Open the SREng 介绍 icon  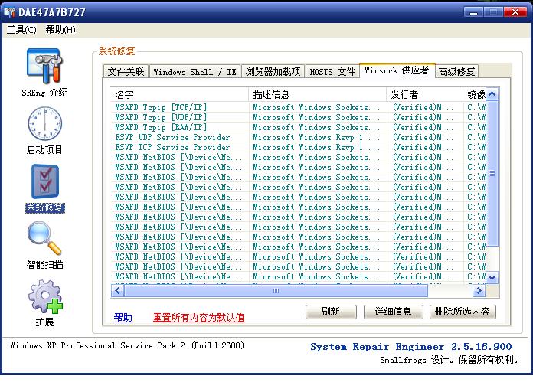(x=44, y=66)
